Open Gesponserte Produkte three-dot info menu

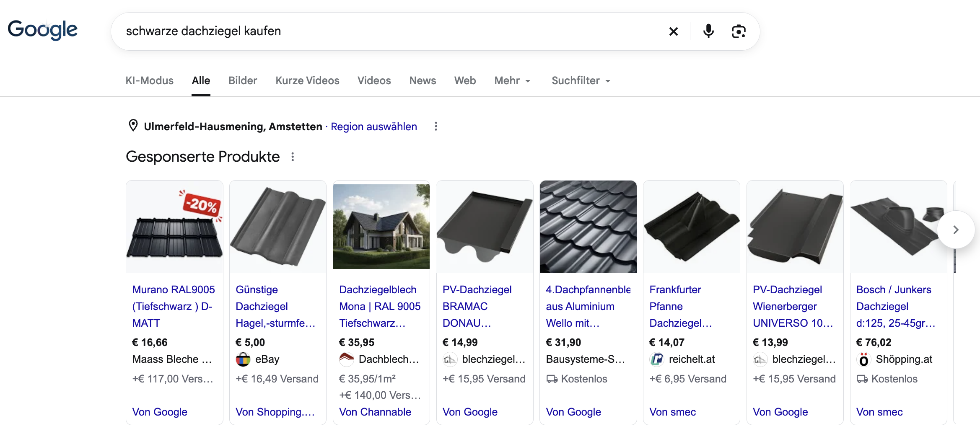tap(293, 157)
